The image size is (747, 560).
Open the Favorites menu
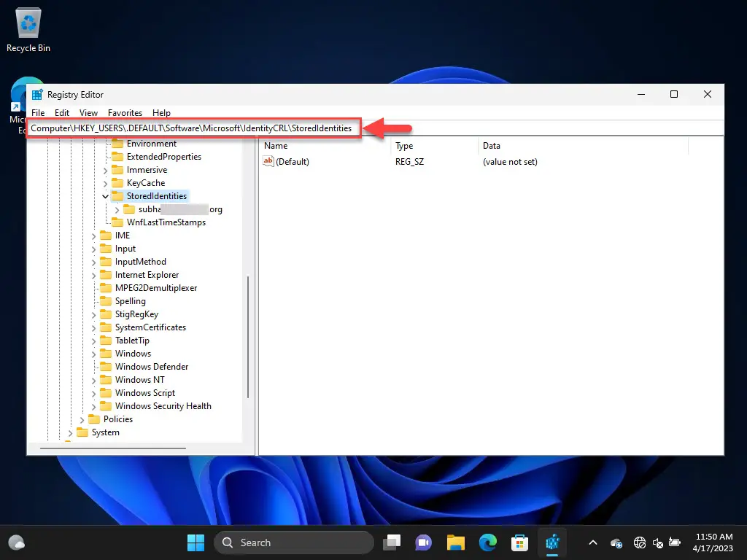pos(125,113)
